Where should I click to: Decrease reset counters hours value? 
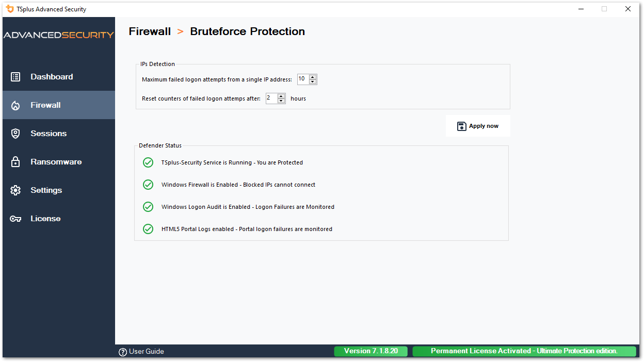[281, 101]
